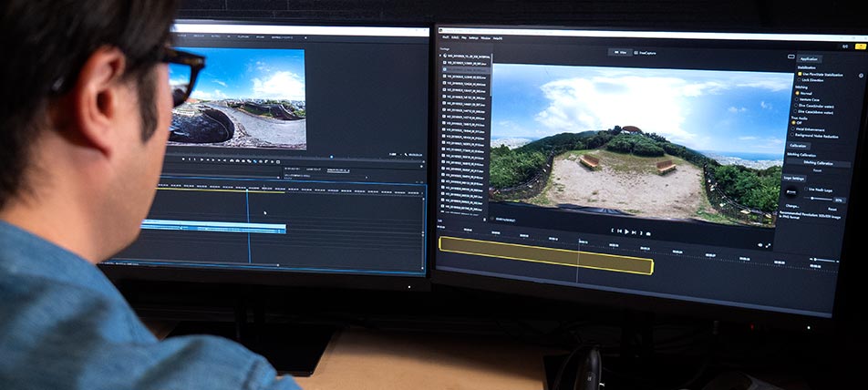Viewport: 868px width, 390px height.
Task: Step to next frame in playback controls
Action: [x=634, y=232]
